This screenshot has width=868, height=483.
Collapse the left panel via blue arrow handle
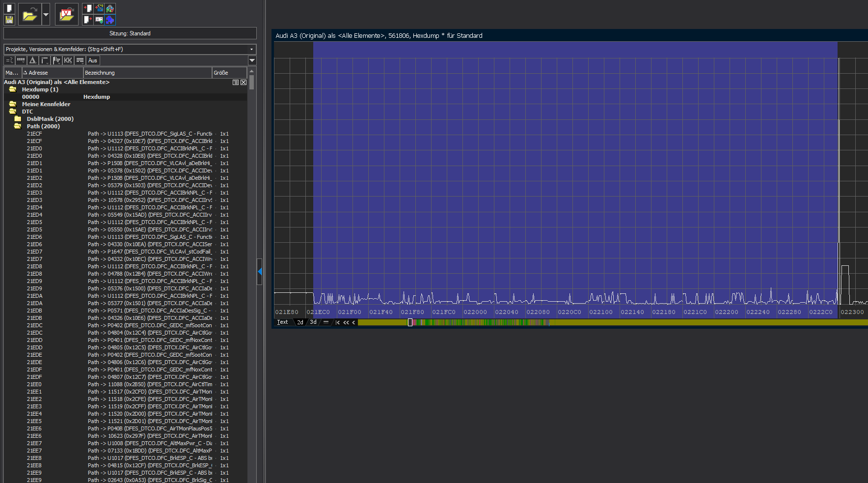pos(260,271)
